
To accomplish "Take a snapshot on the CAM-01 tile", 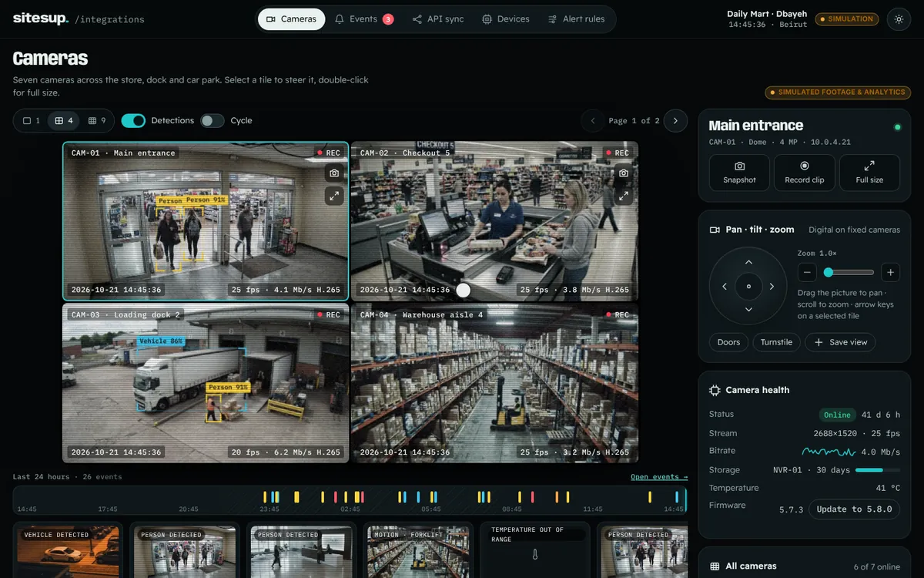I will (x=334, y=173).
